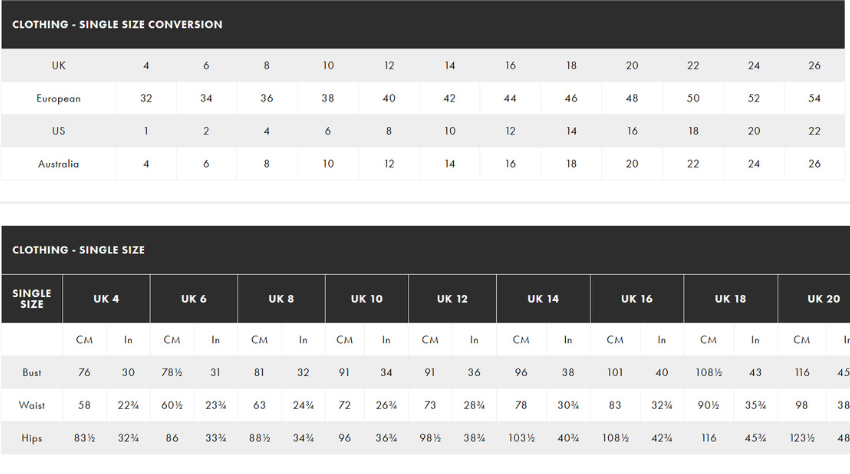Click the Waist row label
This screenshot has width=850, height=474.
(x=32, y=405)
